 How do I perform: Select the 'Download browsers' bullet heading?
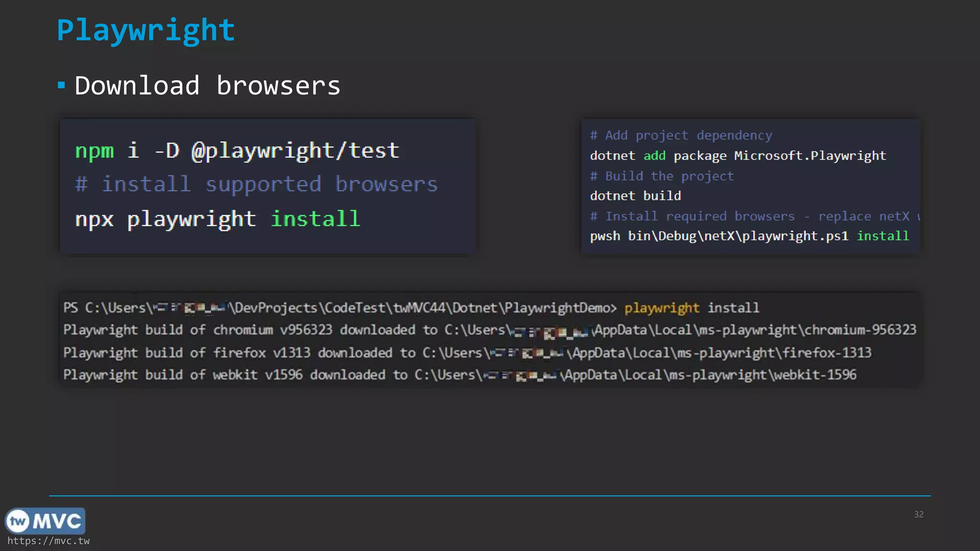(x=207, y=86)
